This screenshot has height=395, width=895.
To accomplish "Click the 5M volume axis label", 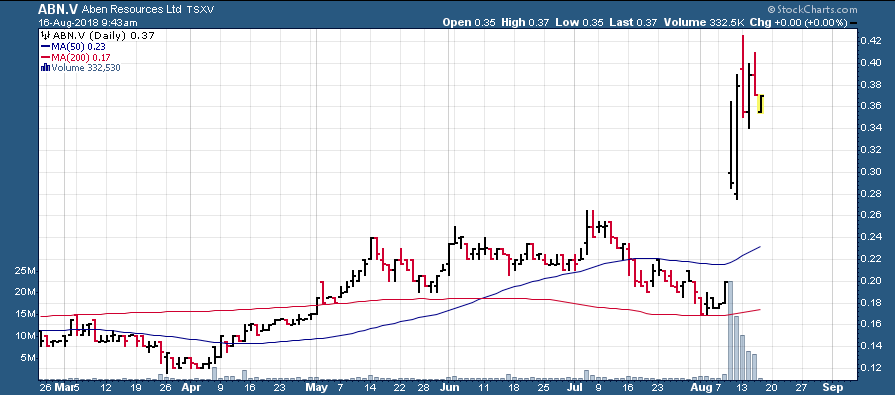I will pyautogui.click(x=29, y=358).
